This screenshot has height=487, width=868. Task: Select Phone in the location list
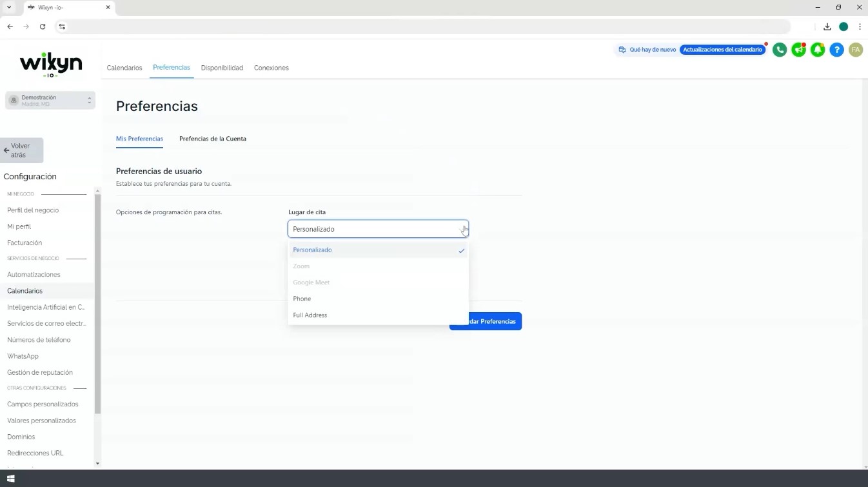378,299
